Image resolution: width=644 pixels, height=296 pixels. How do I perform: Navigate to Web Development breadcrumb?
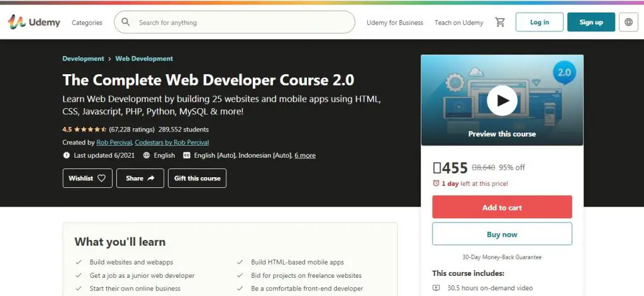pyautogui.click(x=144, y=58)
